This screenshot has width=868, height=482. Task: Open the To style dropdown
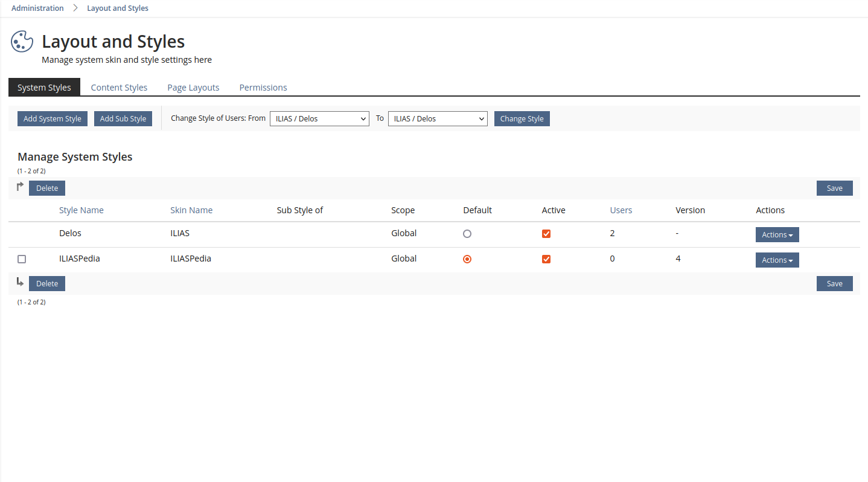(438, 118)
